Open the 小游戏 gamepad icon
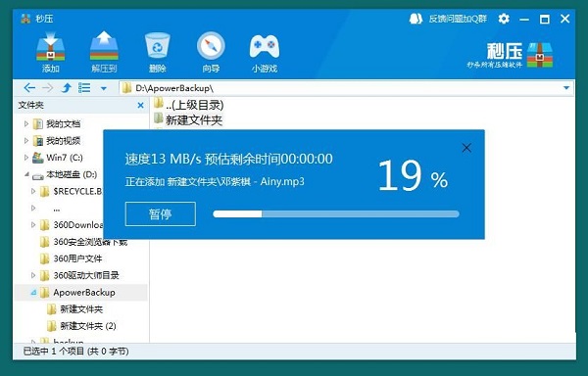 [265, 52]
